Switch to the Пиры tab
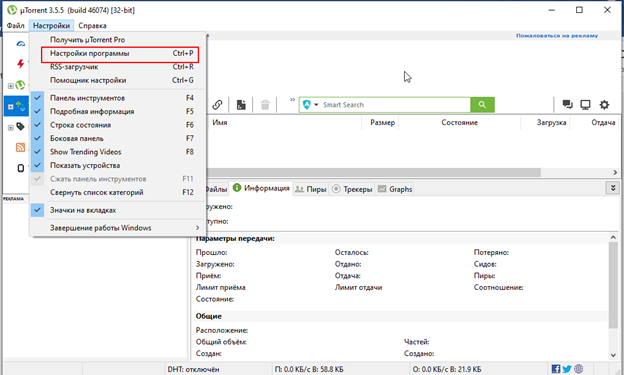Viewport: 624px width, 375px height. tap(311, 189)
